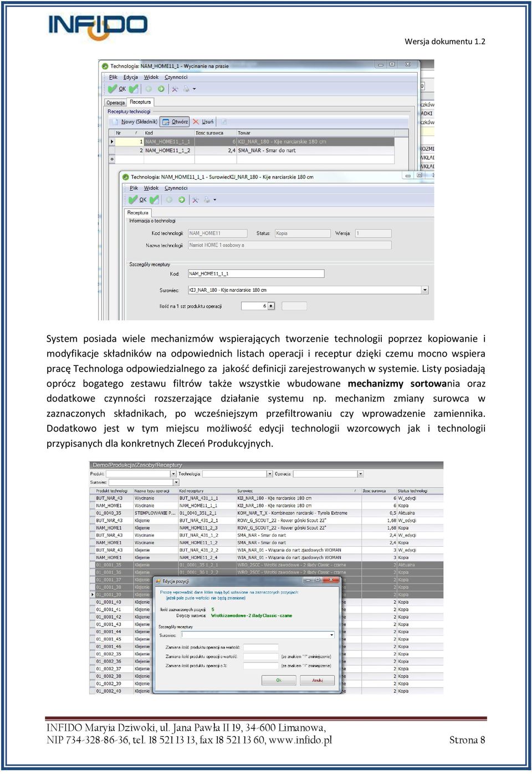Click field Zamiana ilość produktu operacji na wartość
532x774 pixels.
[x=260, y=647]
